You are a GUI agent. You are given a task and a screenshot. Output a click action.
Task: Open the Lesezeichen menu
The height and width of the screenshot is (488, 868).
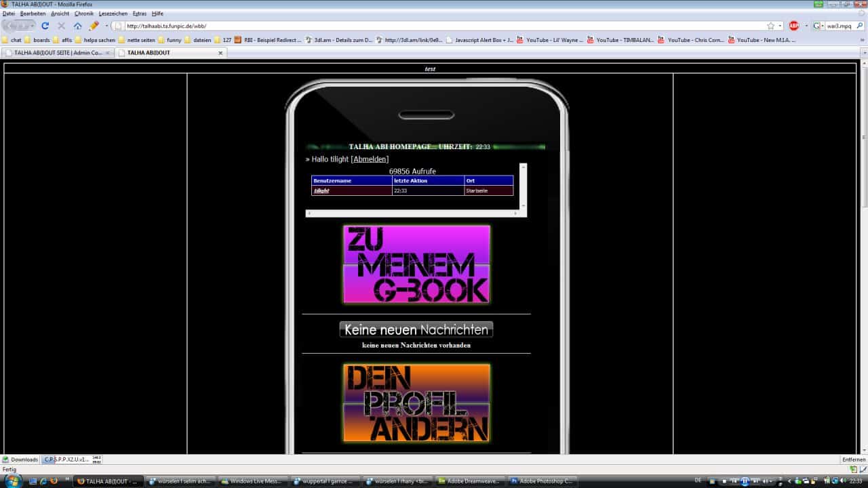(113, 14)
